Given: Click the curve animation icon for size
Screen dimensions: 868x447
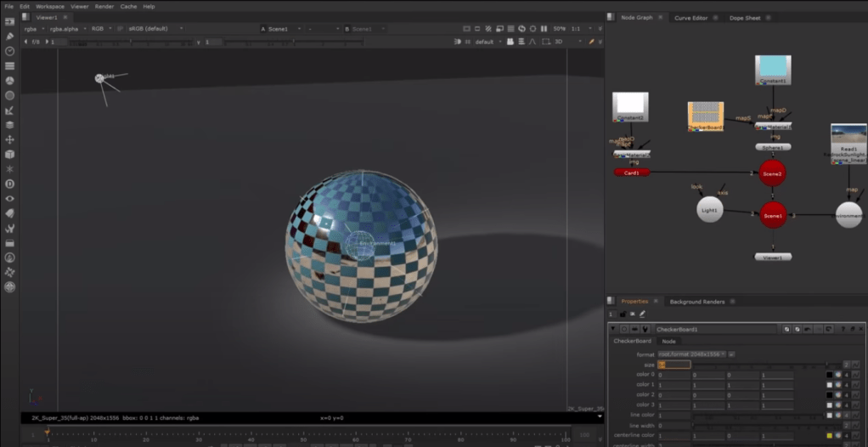Looking at the screenshot, I should point(857,365).
